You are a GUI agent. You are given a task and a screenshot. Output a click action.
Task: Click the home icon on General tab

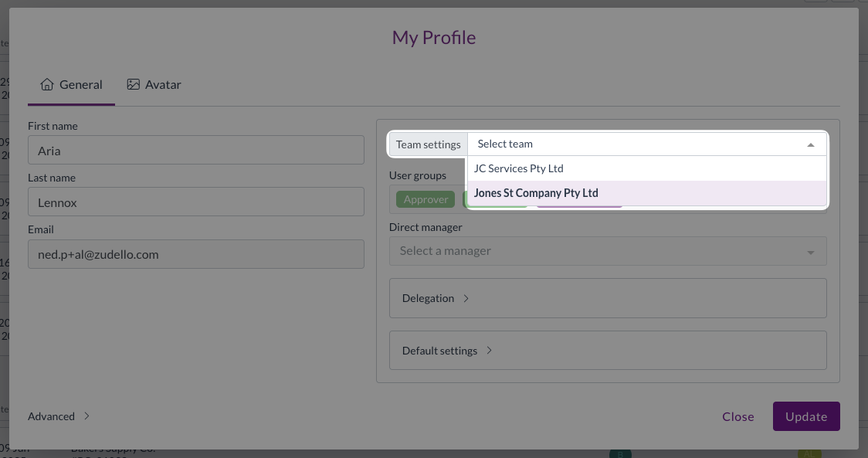pyautogui.click(x=47, y=84)
